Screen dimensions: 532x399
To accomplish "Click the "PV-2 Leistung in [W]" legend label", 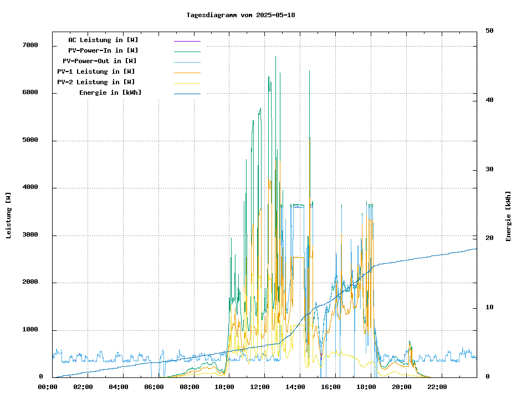I will pos(96,82).
